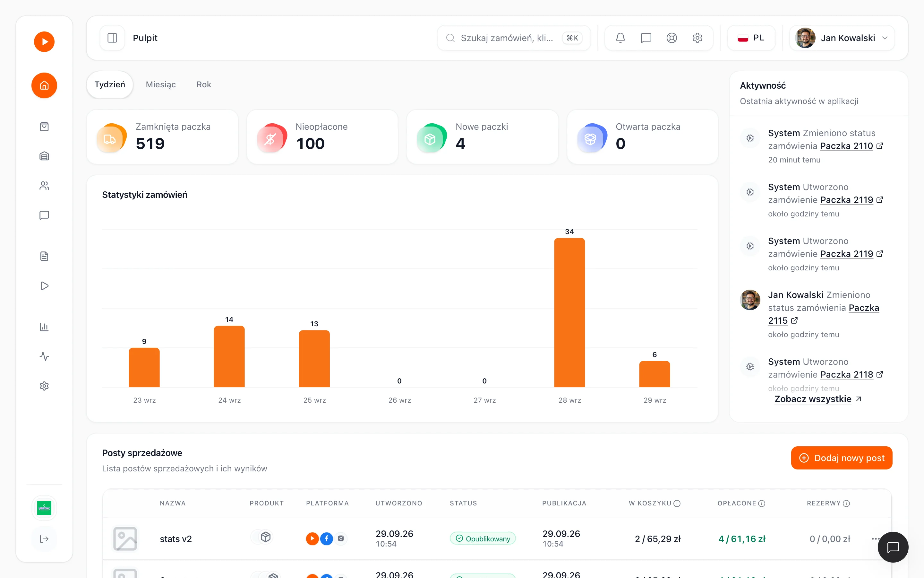Open the warehouse sidebar icon
The image size is (924, 578).
pos(44,156)
